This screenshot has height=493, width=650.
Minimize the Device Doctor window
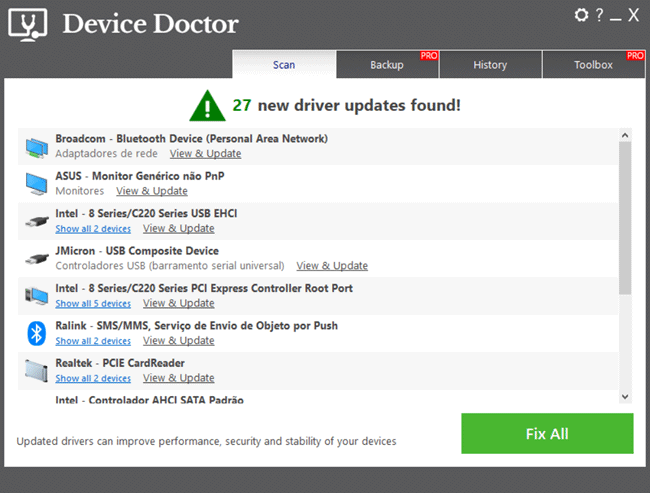(x=615, y=17)
